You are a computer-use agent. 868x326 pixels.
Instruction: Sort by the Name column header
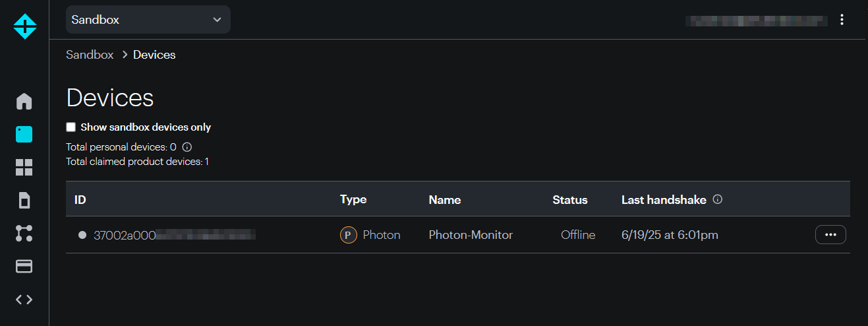coord(445,199)
